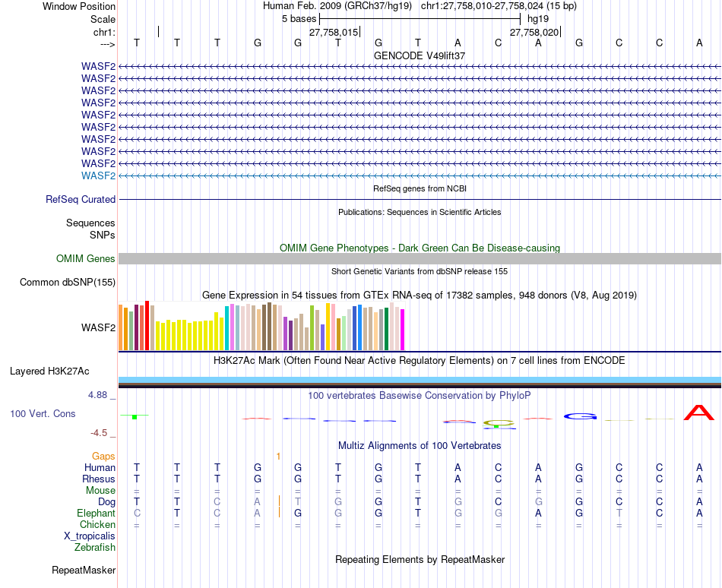Select the Rhesus alignment row label
The height and width of the screenshot is (588, 722).
click(99, 479)
